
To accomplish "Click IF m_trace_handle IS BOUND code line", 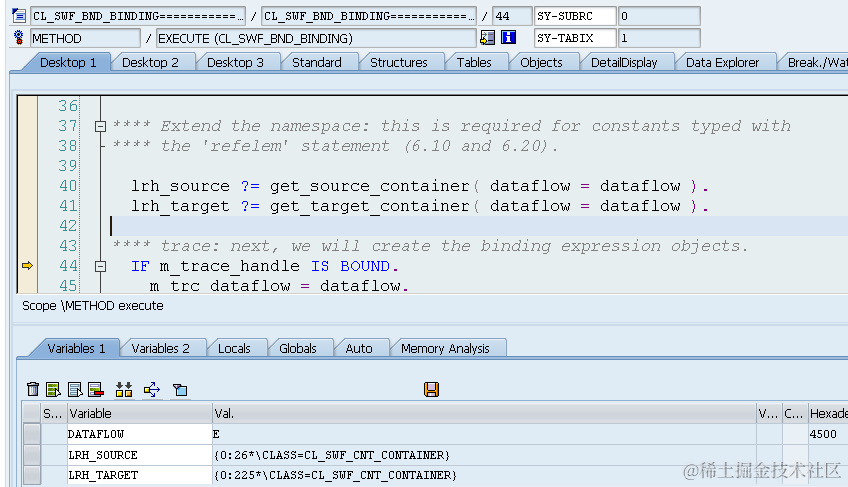I will tap(264, 266).
